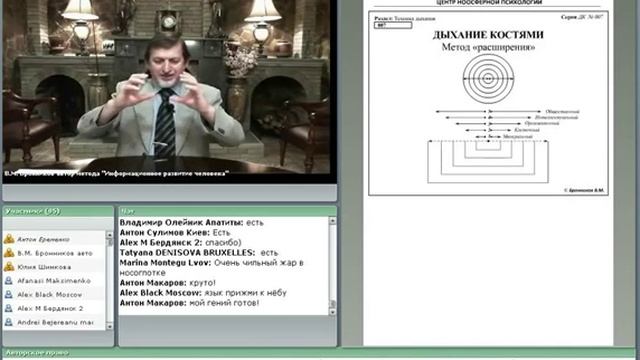
Task: Click Andrei Bejereanu's user icon
Action: 9,322
